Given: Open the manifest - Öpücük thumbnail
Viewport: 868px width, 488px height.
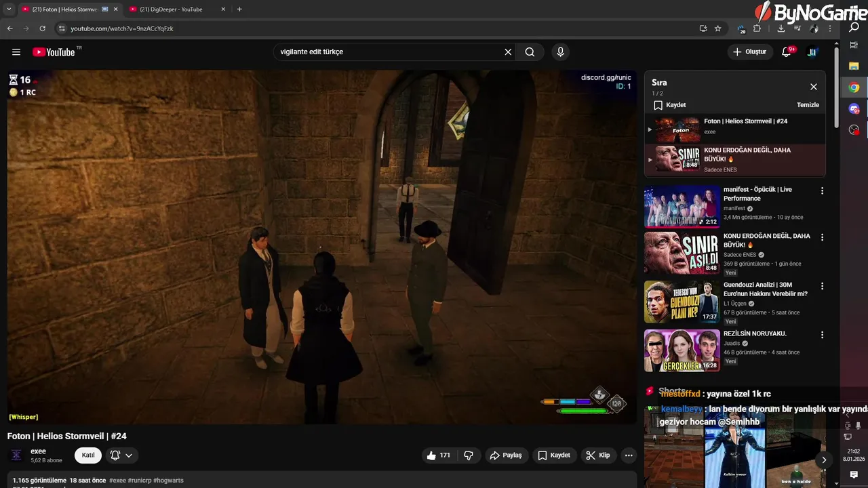Looking at the screenshot, I should coord(682,207).
